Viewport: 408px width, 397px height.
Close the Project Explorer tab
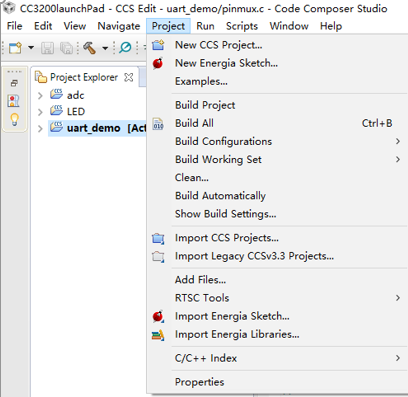pos(129,77)
